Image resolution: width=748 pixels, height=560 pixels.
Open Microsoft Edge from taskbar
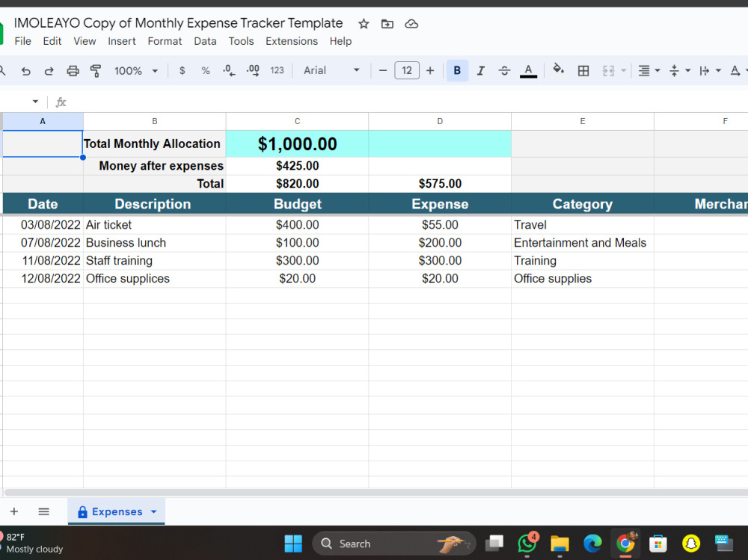click(592, 544)
